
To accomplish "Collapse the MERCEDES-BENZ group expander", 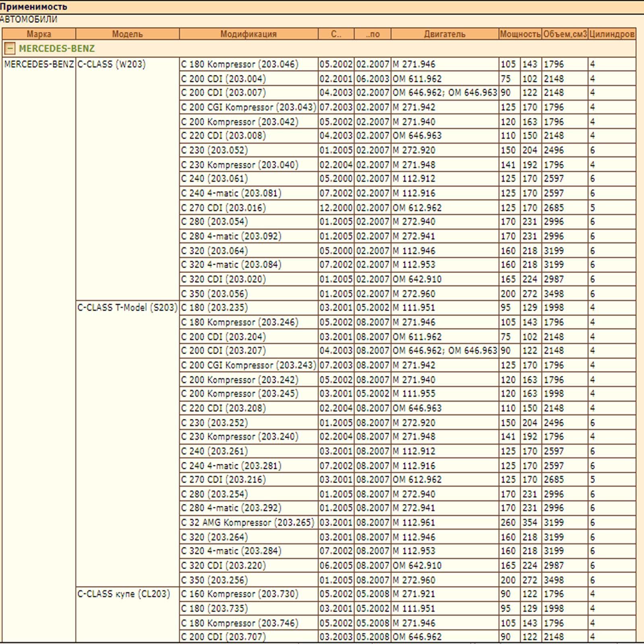I will click(10, 49).
